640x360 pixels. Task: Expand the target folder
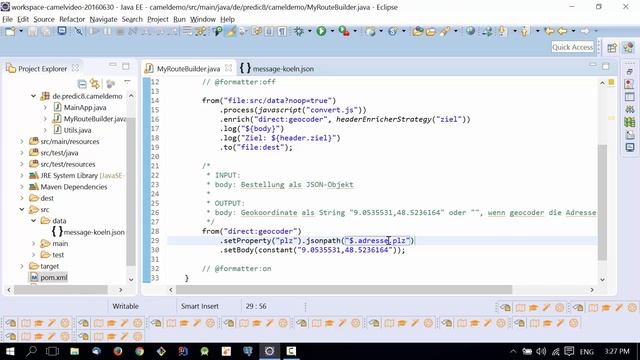pos(22,266)
